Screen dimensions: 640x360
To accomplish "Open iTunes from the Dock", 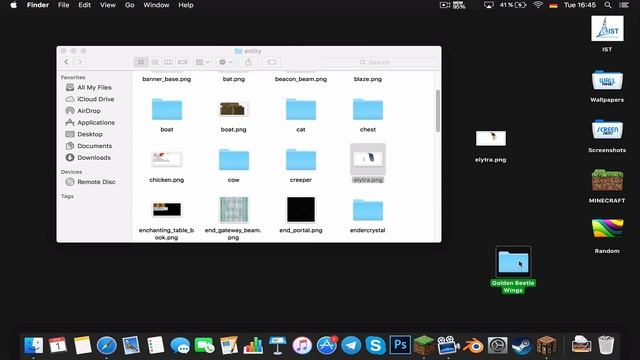I will click(302, 345).
